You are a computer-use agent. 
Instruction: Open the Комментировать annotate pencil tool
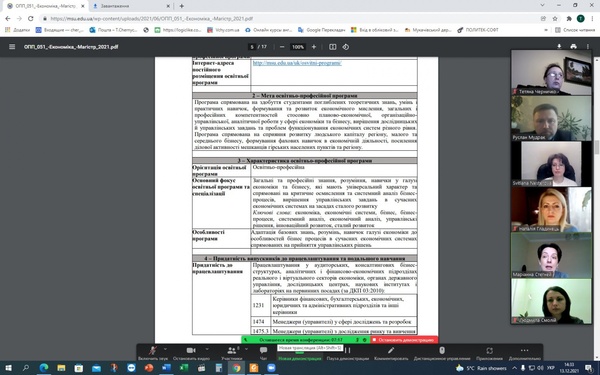pos(391,353)
